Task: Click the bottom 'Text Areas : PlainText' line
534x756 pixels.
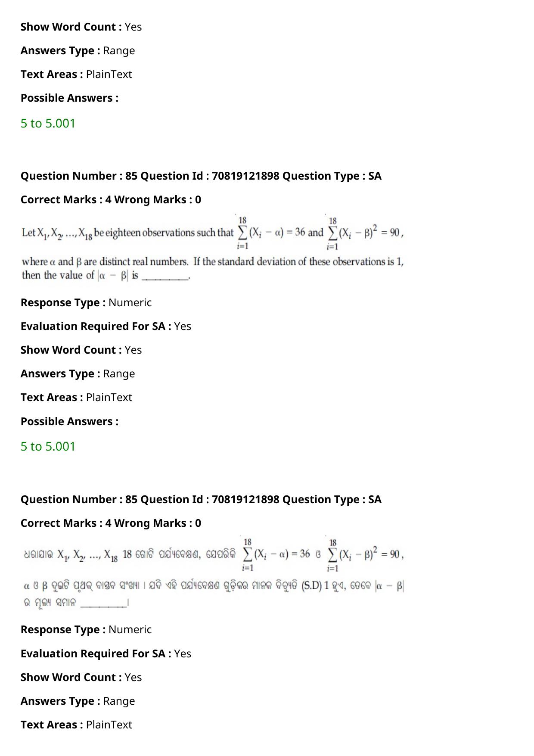Action: pos(76,725)
